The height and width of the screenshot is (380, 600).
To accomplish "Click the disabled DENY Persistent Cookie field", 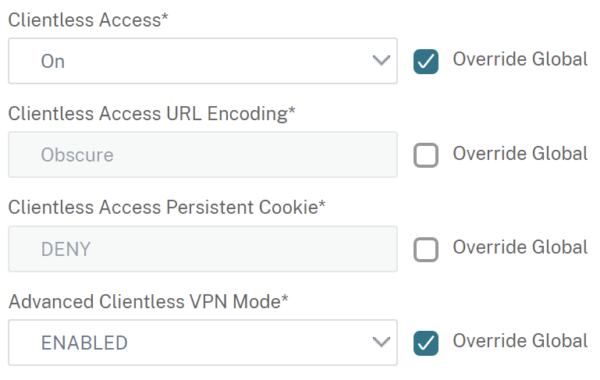I will (x=203, y=249).
